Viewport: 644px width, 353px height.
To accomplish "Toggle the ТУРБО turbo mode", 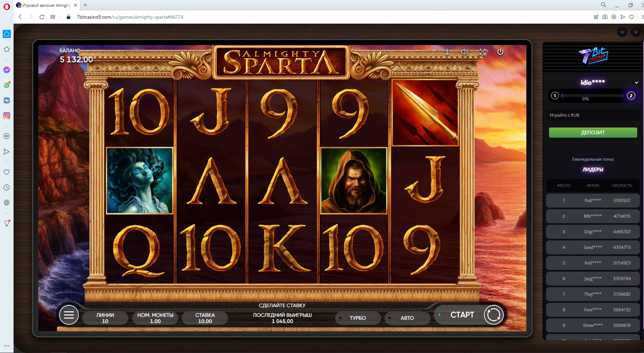I will [x=358, y=318].
